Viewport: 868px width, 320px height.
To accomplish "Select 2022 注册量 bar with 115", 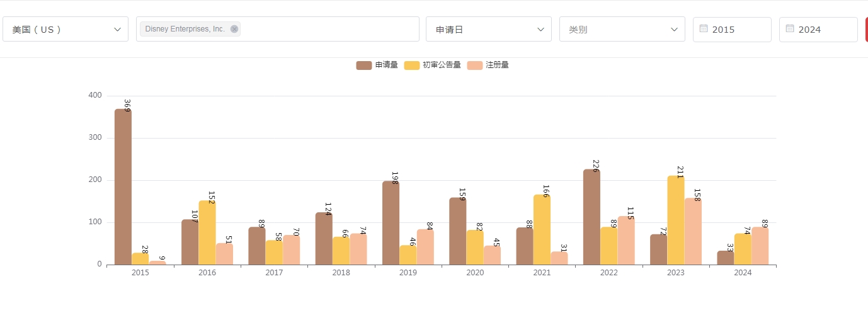I will [x=626, y=241].
